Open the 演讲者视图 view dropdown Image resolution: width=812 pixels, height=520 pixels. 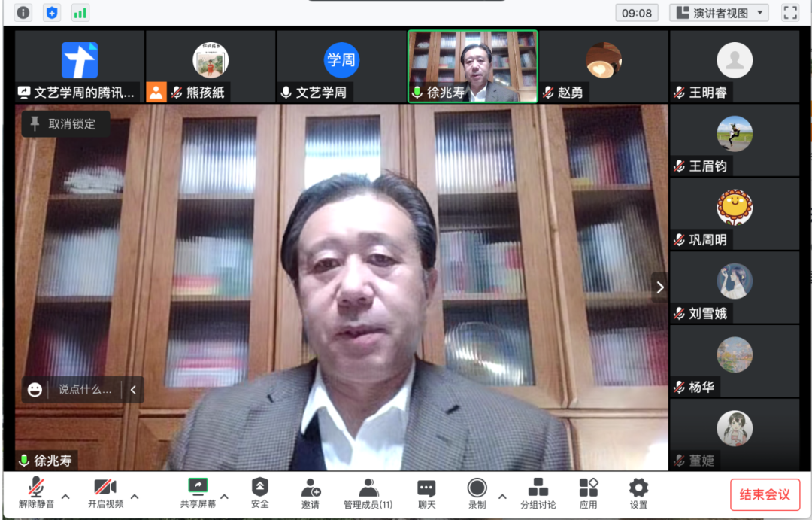(x=719, y=13)
